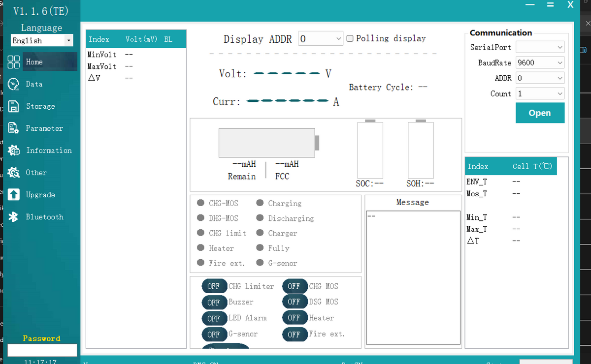Screen dimensions: 591x364
Task: Toggle the Heater OFF switch
Action: click(x=294, y=318)
